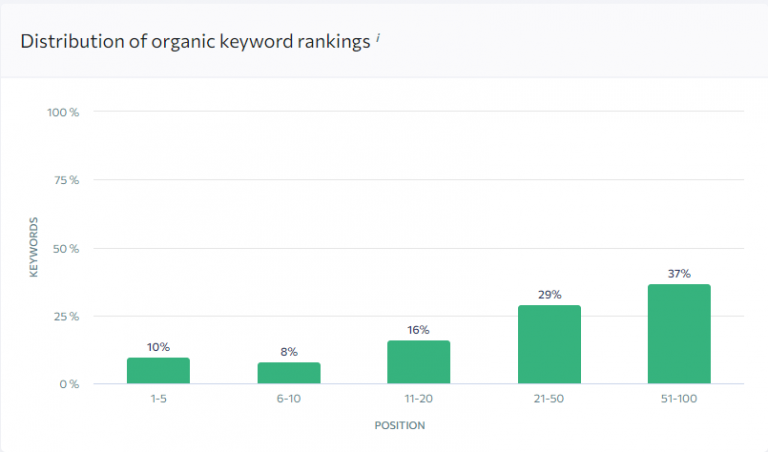Click the tallest bar for positions 51-100
Viewport: 768px width, 452px height.
[679, 334]
